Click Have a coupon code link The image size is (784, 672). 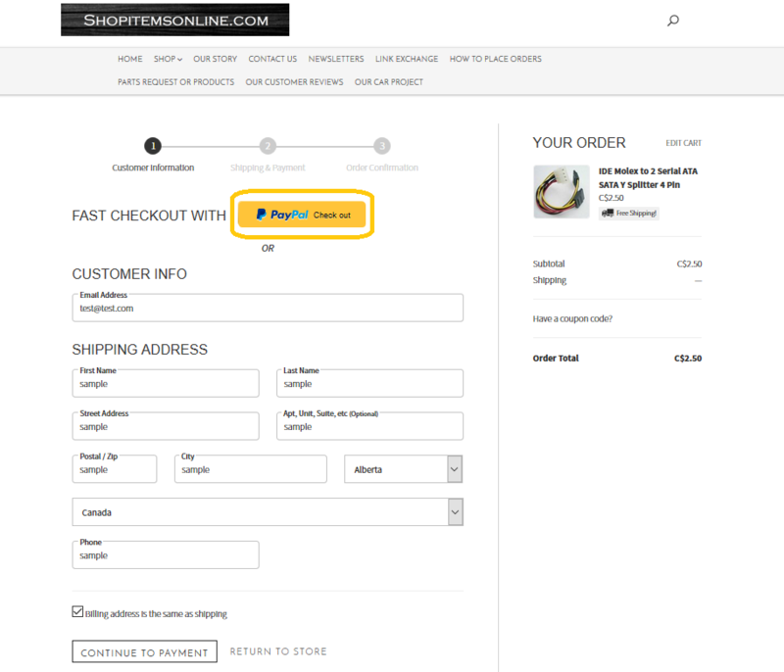tap(572, 318)
